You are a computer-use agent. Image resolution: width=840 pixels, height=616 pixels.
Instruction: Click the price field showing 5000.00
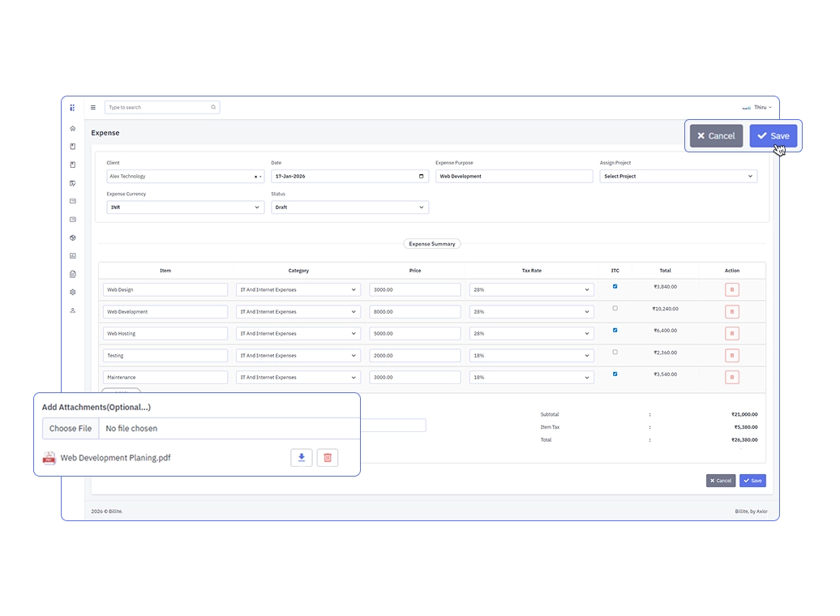pos(414,334)
